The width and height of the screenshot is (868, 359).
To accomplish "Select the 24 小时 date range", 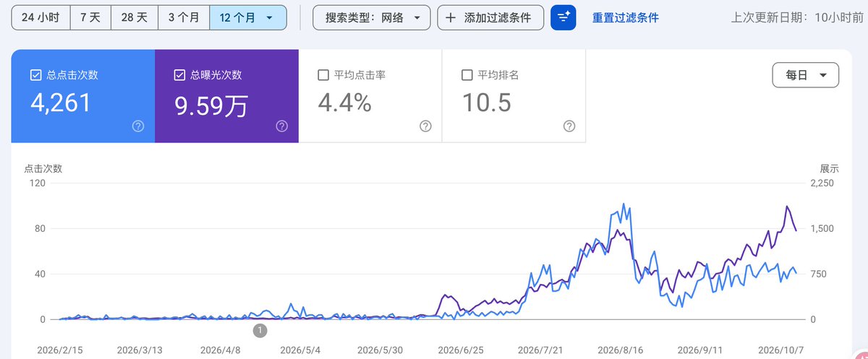I will point(41,17).
